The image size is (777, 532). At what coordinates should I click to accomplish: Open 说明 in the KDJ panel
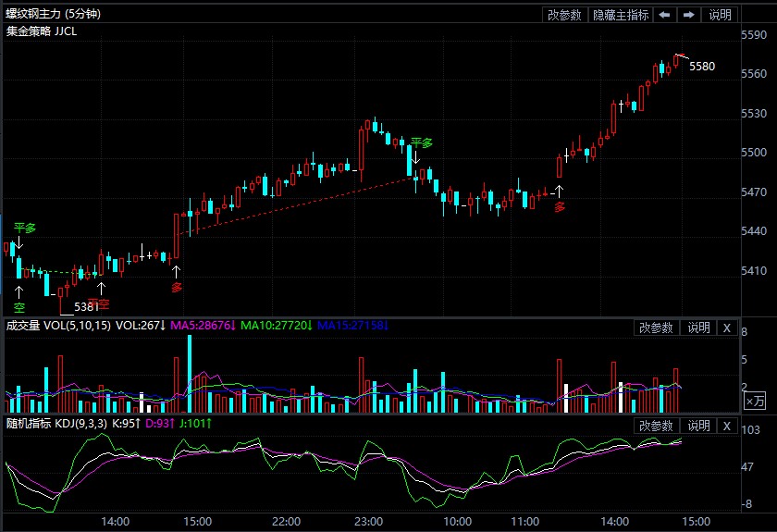point(698,426)
